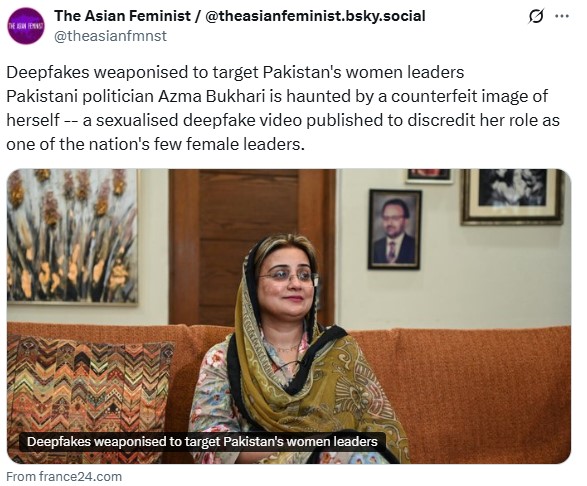587x486 pixels.
Task: Click the first line headline of the post
Action: [x=235, y=72]
